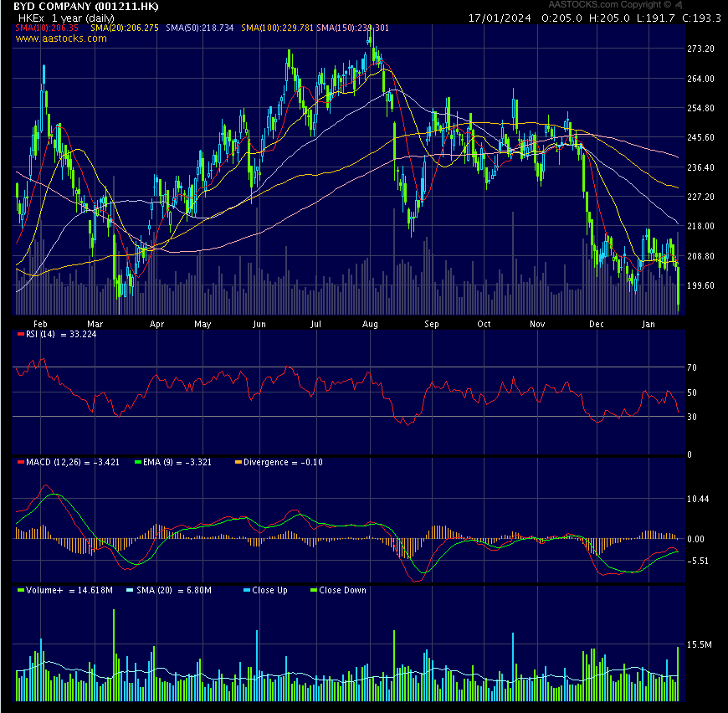Click the green EMA legend color marker

pos(137,462)
